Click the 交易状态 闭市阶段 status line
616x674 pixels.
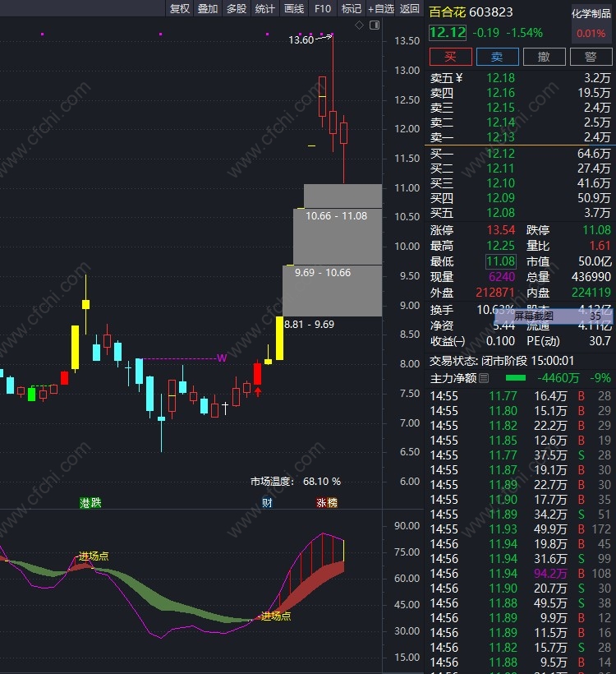[502, 361]
